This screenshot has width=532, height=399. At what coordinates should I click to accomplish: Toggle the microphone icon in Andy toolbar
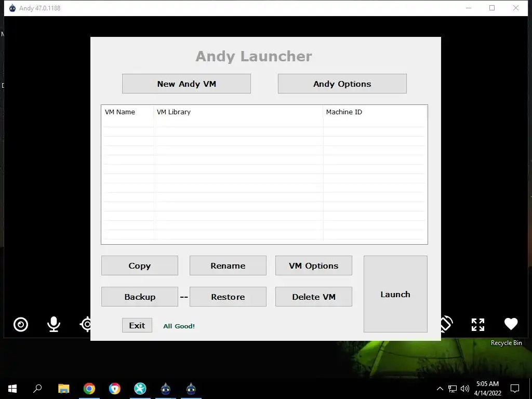[54, 324]
